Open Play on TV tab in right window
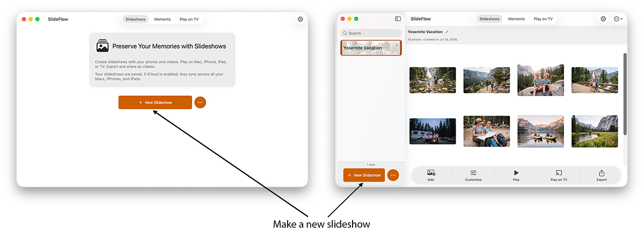 [x=543, y=19]
